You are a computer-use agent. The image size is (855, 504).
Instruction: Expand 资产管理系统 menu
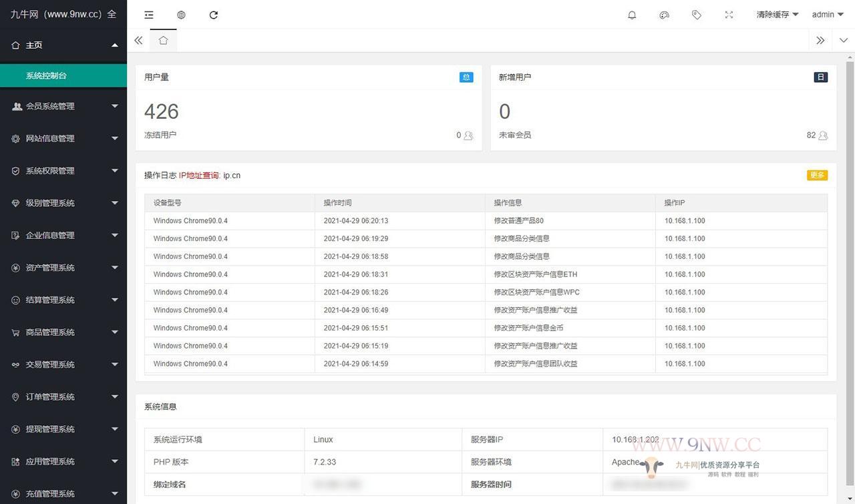[63, 268]
